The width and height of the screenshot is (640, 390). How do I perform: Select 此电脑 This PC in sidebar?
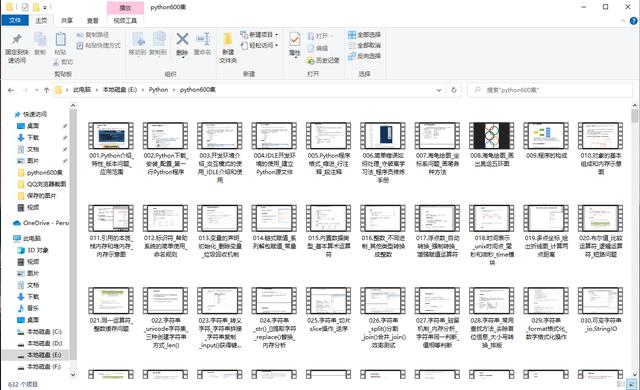click(27, 238)
